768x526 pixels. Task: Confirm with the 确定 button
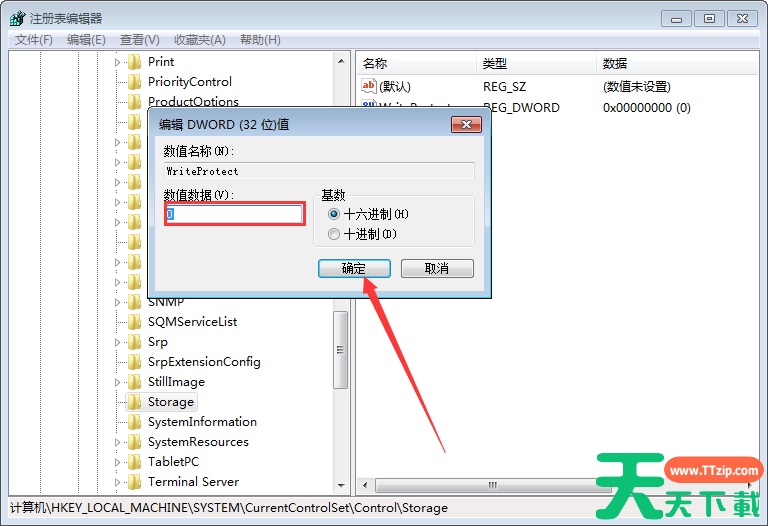coord(354,268)
